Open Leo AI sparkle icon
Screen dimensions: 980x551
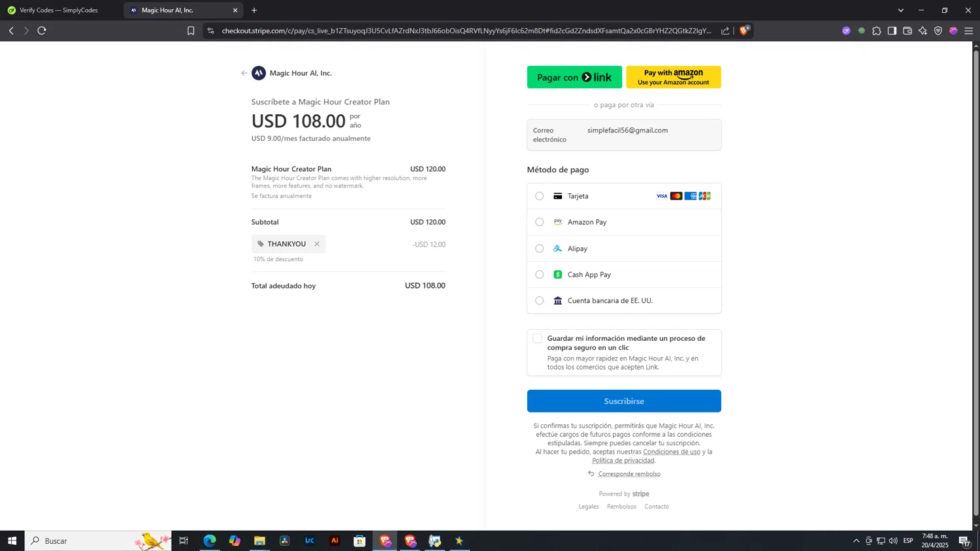[x=923, y=31]
